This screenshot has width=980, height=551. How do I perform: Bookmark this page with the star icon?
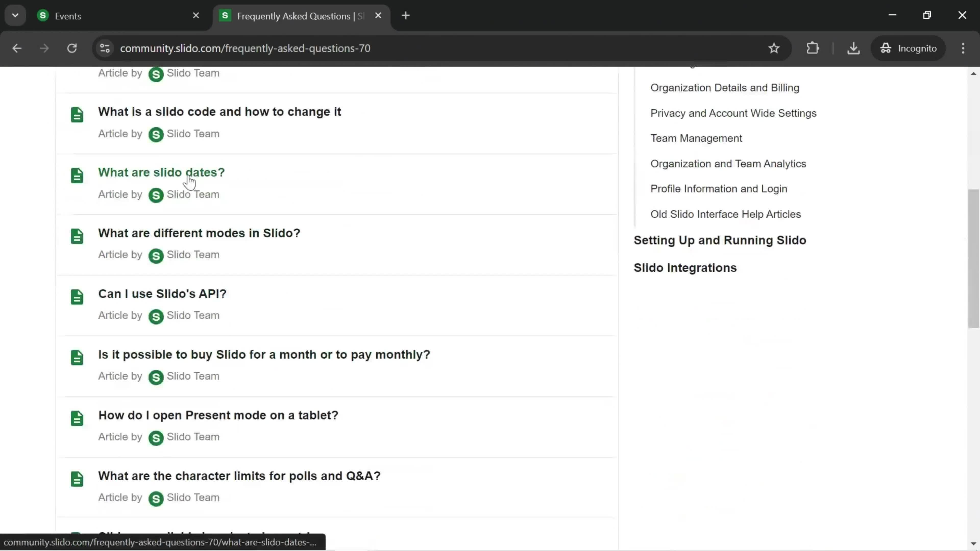pos(774,48)
